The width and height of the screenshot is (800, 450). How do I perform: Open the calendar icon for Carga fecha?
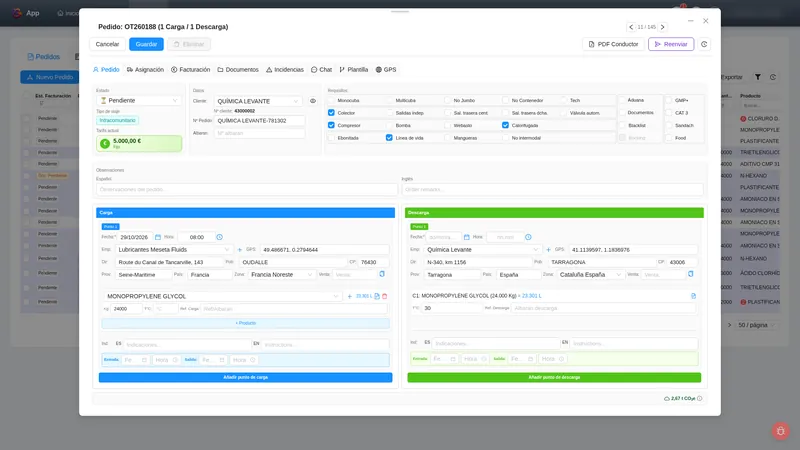tap(158, 237)
